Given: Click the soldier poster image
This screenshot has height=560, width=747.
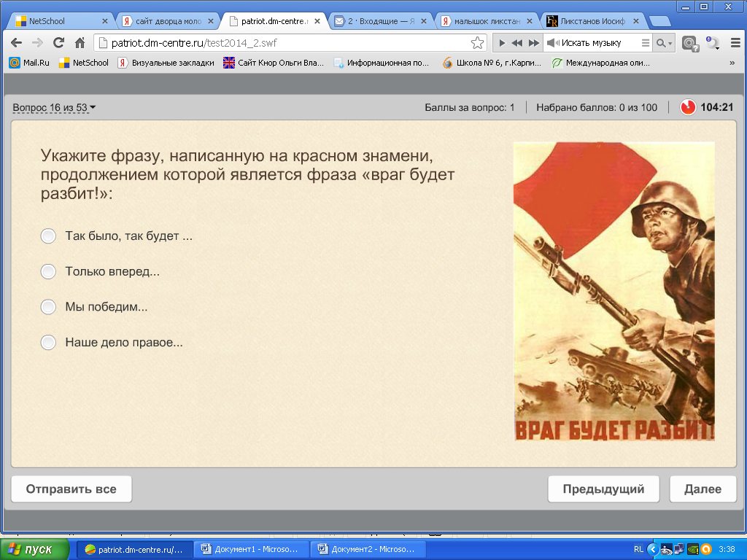Looking at the screenshot, I should (614, 292).
